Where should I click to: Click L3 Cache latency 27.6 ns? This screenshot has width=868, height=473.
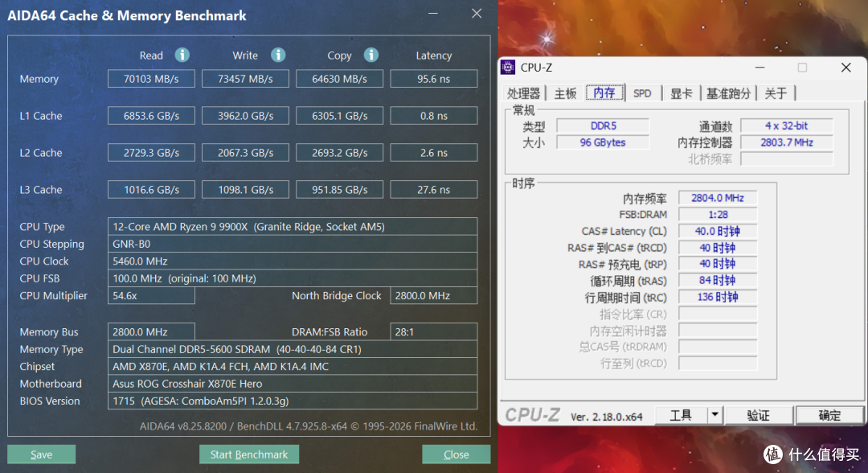433,189
